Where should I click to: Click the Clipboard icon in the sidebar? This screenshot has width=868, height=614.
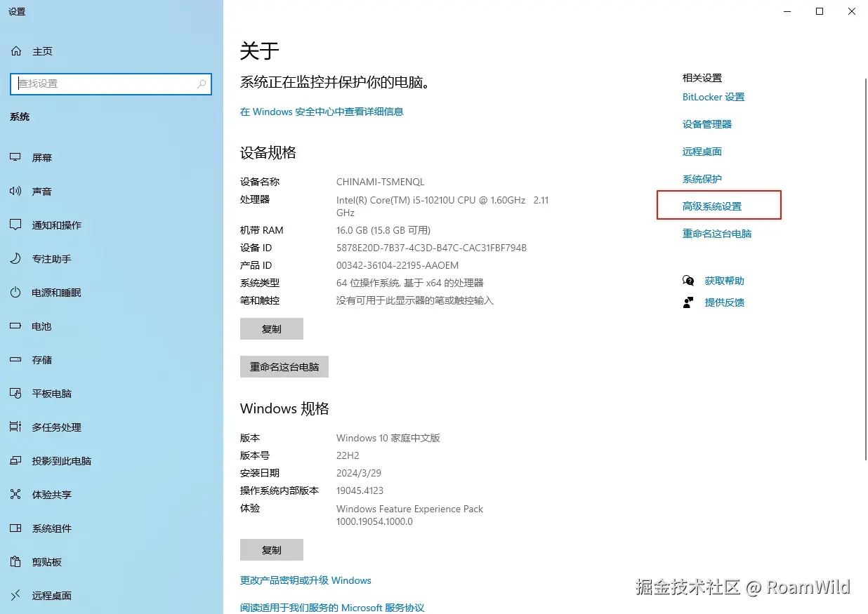coord(15,562)
